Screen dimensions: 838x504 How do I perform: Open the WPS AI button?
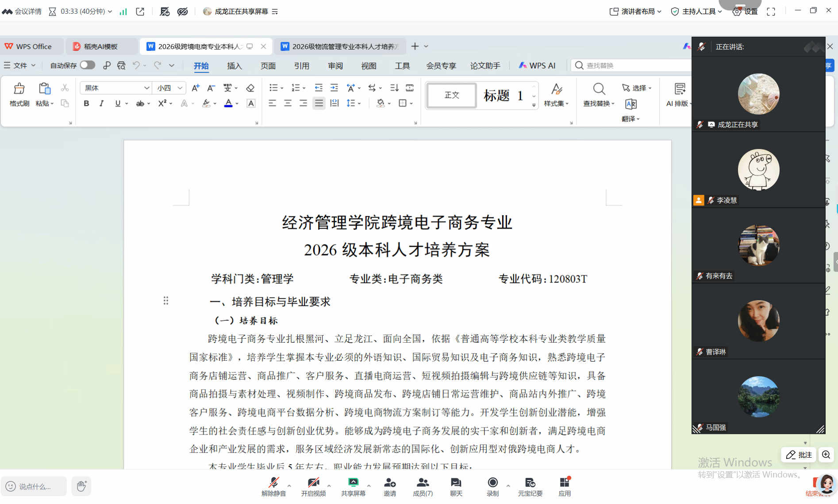pyautogui.click(x=537, y=65)
